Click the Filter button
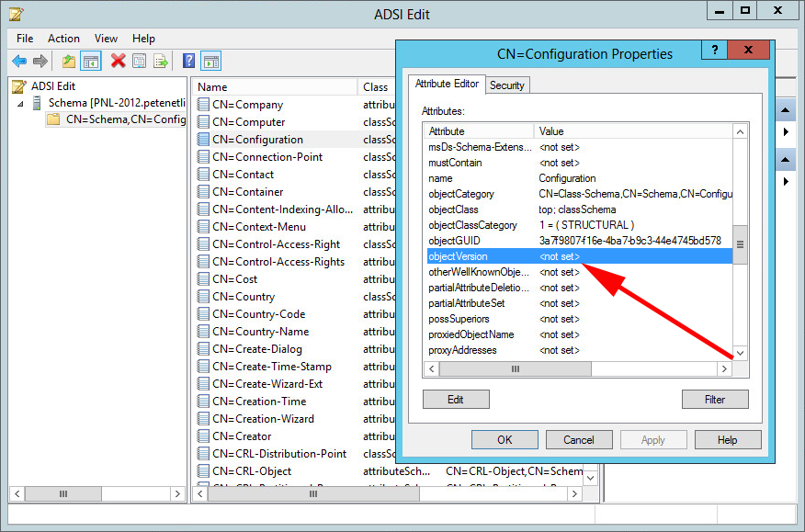Screen dimensions: 805x532 [x=715, y=399]
